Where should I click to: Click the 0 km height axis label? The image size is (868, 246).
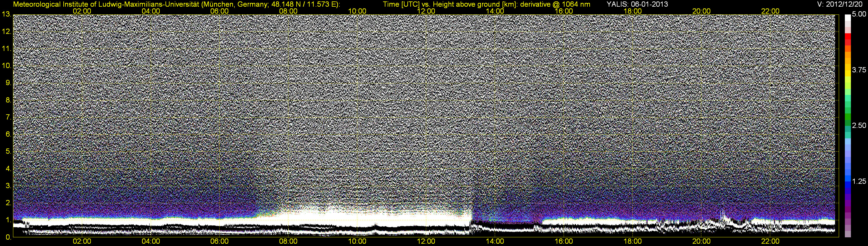[x=8, y=237]
